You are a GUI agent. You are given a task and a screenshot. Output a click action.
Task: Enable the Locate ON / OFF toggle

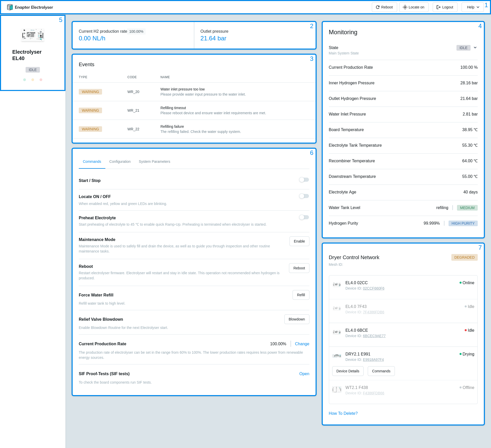tap(304, 196)
